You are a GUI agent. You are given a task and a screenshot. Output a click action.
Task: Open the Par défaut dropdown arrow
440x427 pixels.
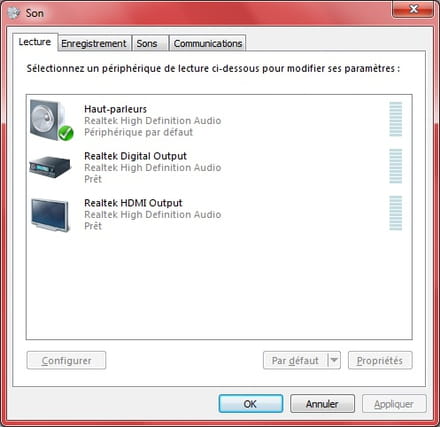[334, 360]
